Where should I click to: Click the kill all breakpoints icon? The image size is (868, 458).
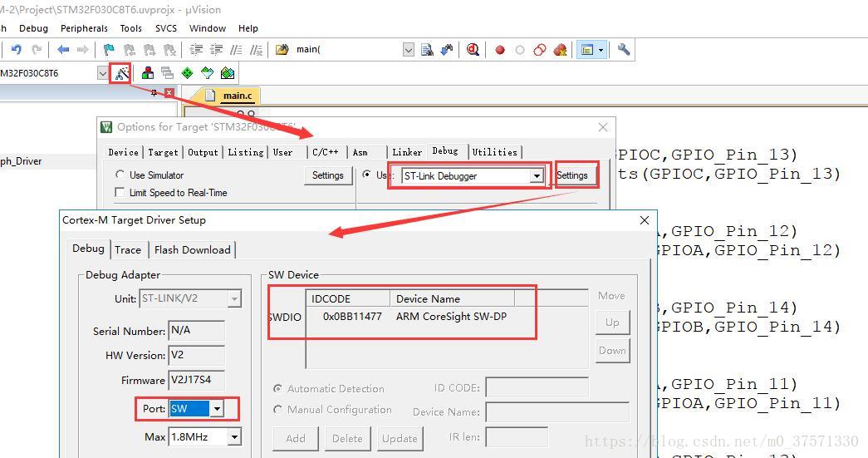[560, 50]
